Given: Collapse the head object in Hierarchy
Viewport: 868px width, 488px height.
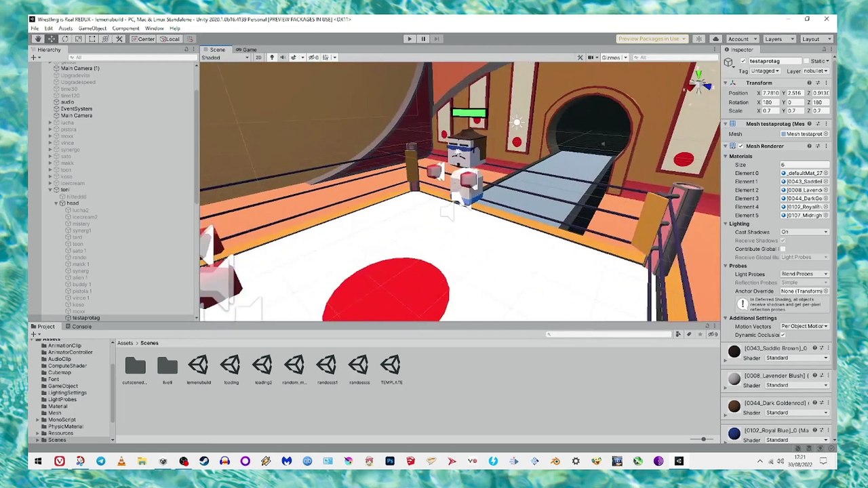Looking at the screenshot, I should coord(57,203).
